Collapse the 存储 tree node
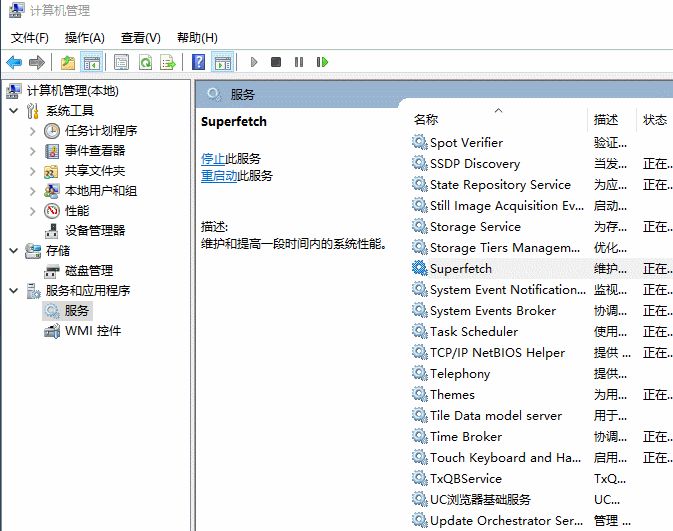 click(x=14, y=251)
